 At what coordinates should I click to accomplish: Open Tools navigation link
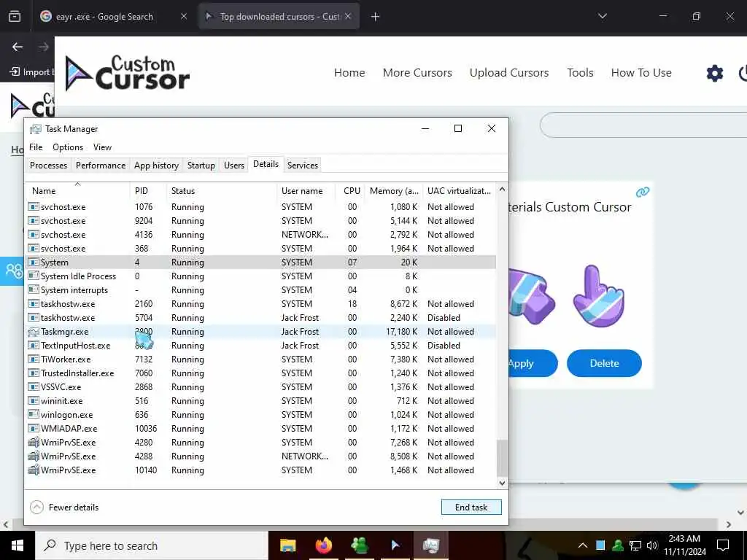pos(580,73)
